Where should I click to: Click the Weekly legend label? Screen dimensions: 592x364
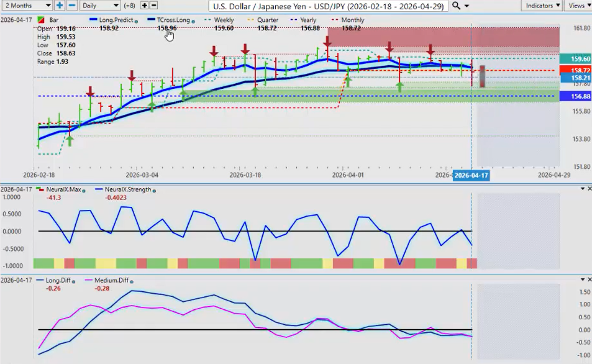click(224, 20)
